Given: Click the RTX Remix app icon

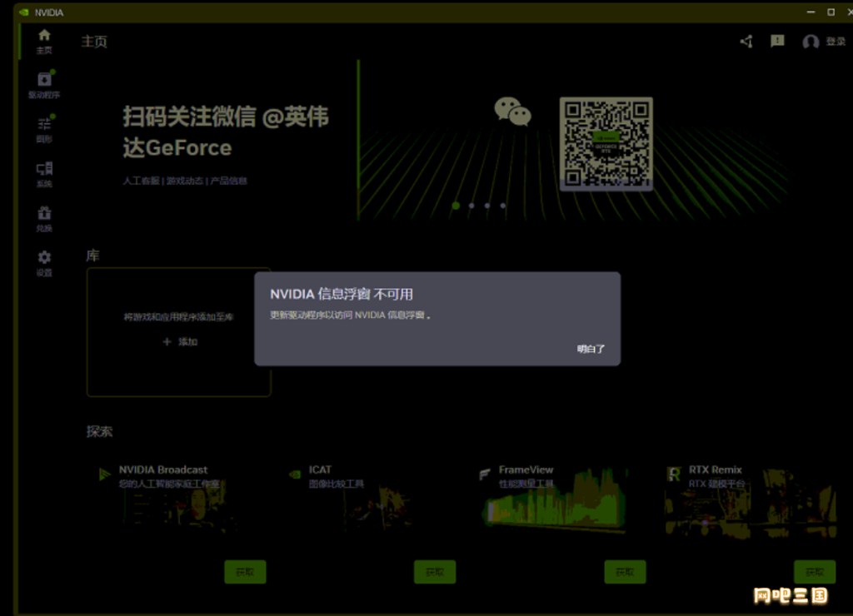Looking at the screenshot, I should click(674, 474).
